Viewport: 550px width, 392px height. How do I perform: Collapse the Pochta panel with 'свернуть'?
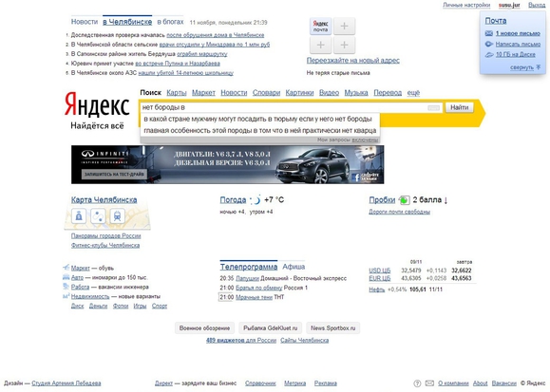pos(522,67)
